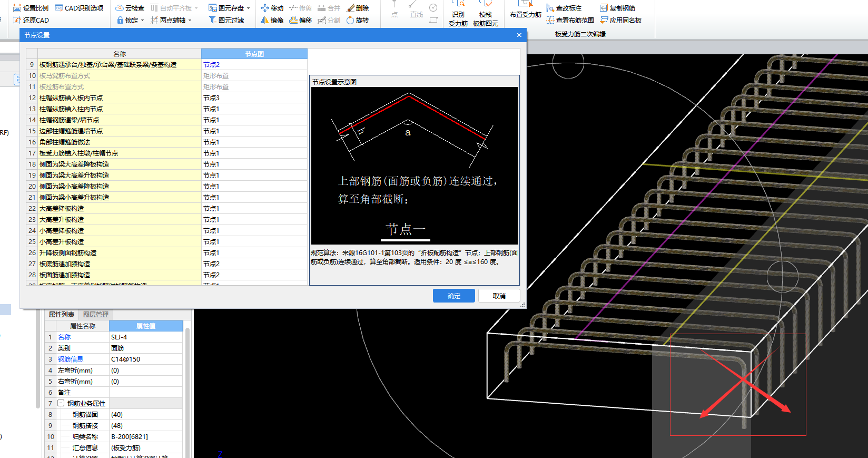Collapse the 钢筋业务属性 group

point(61,403)
